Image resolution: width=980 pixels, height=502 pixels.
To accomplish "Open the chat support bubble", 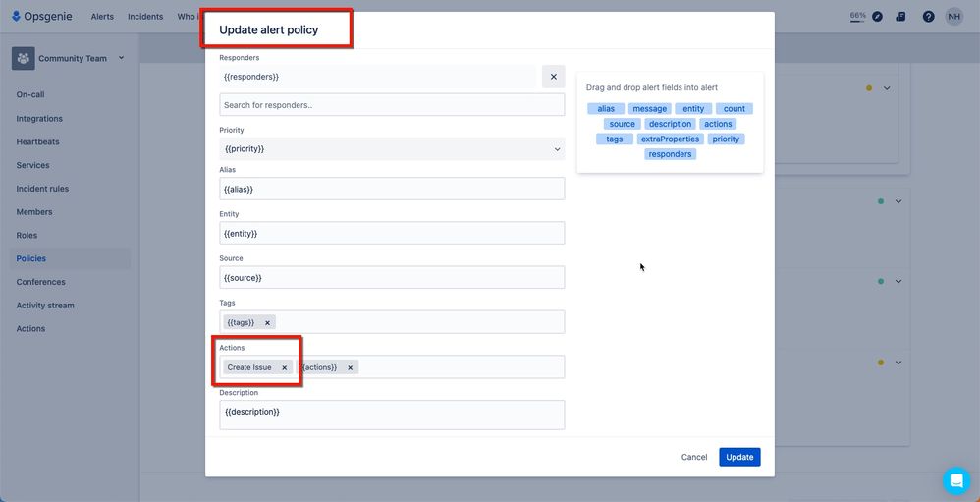I will [x=956, y=480].
